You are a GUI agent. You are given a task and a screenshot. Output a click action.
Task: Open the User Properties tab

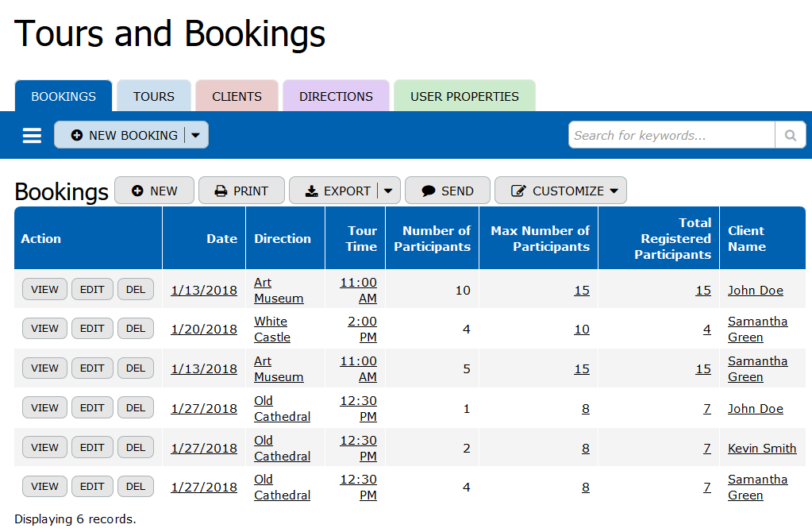pyautogui.click(x=464, y=97)
